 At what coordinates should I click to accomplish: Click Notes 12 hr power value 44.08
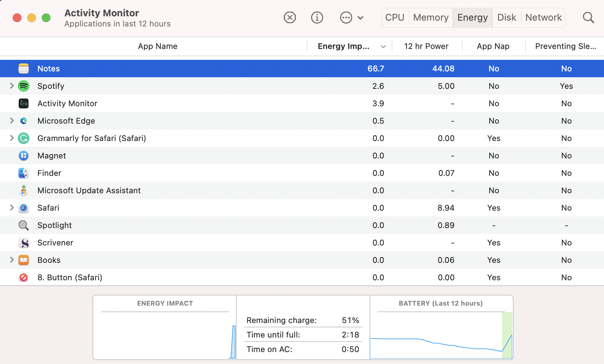(443, 69)
